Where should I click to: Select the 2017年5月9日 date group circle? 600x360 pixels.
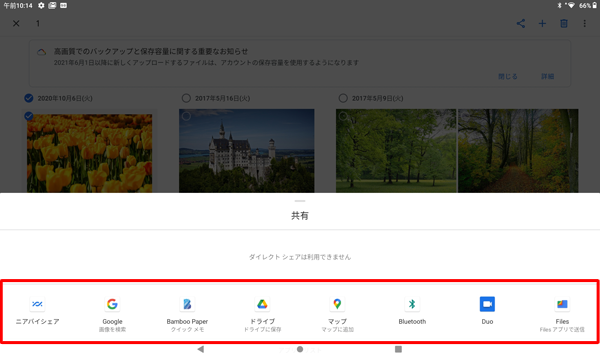click(x=343, y=98)
